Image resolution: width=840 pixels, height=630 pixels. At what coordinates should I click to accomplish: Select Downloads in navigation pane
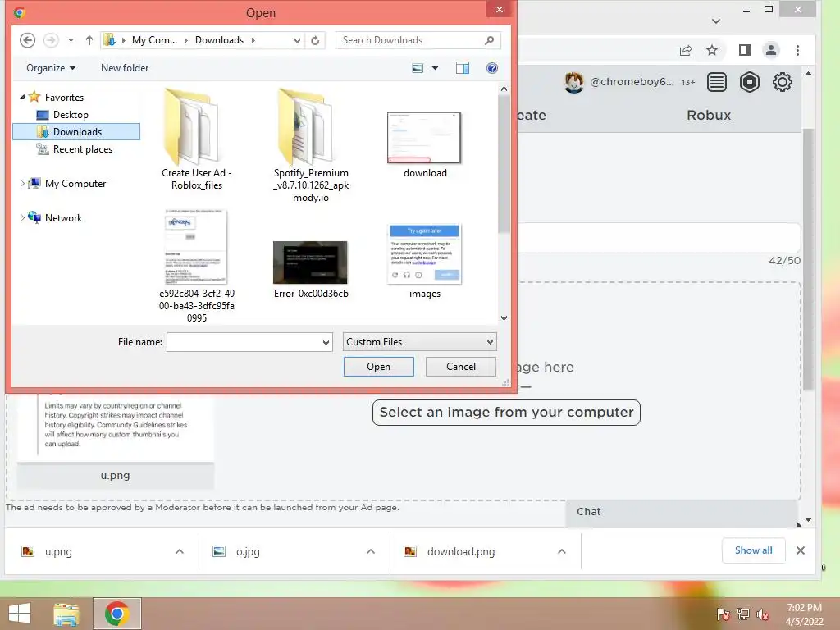76,132
